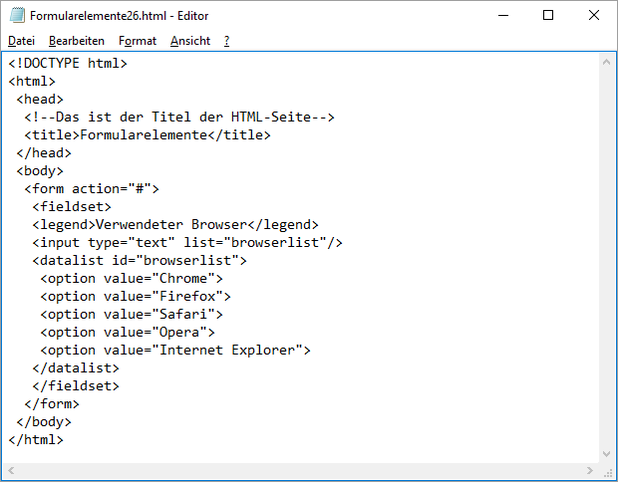Viewport: 618px width, 482px height.
Task: Click the option value="Safari" line
Action: [x=132, y=315]
